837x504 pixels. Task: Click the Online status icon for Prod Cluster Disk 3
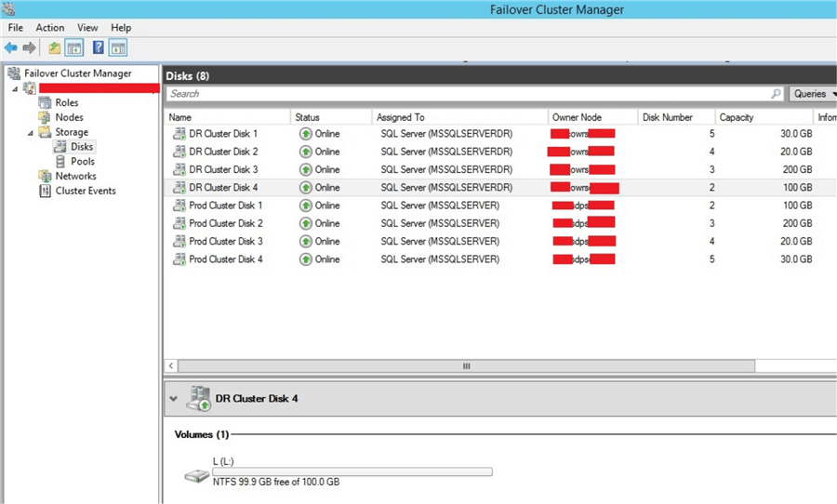(x=305, y=242)
